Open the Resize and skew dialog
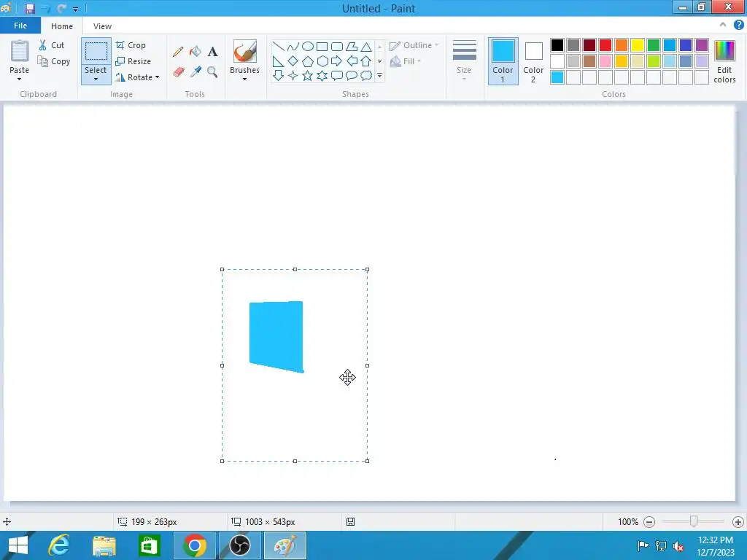The width and height of the screenshot is (747, 560). (133, 61)
